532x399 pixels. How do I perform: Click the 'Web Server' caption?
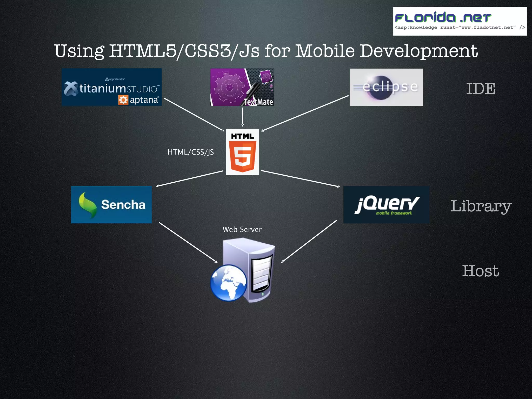(x=242, y=229)
